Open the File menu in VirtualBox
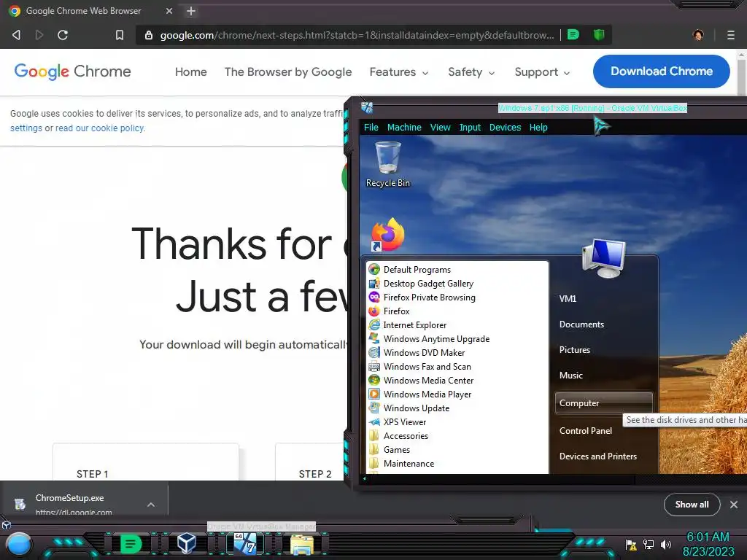Image resolution: width=747 pixels, height=560 pixels. (371, 127)
